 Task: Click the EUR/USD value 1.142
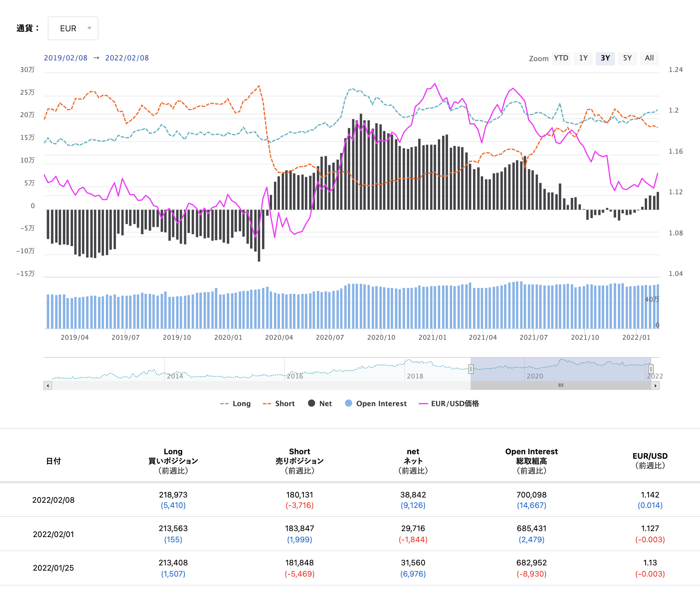click(650, 495)
